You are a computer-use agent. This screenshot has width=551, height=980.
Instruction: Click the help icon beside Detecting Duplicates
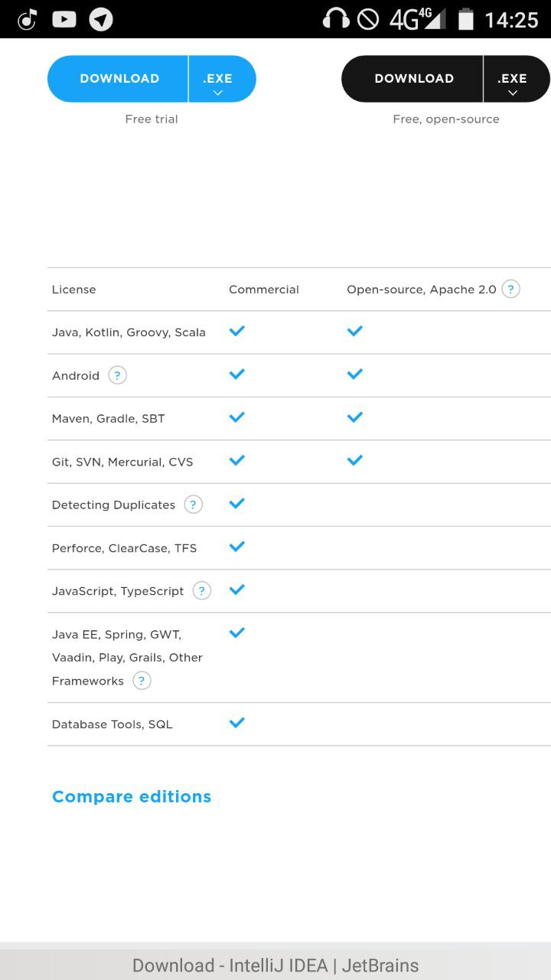point(194,505)
